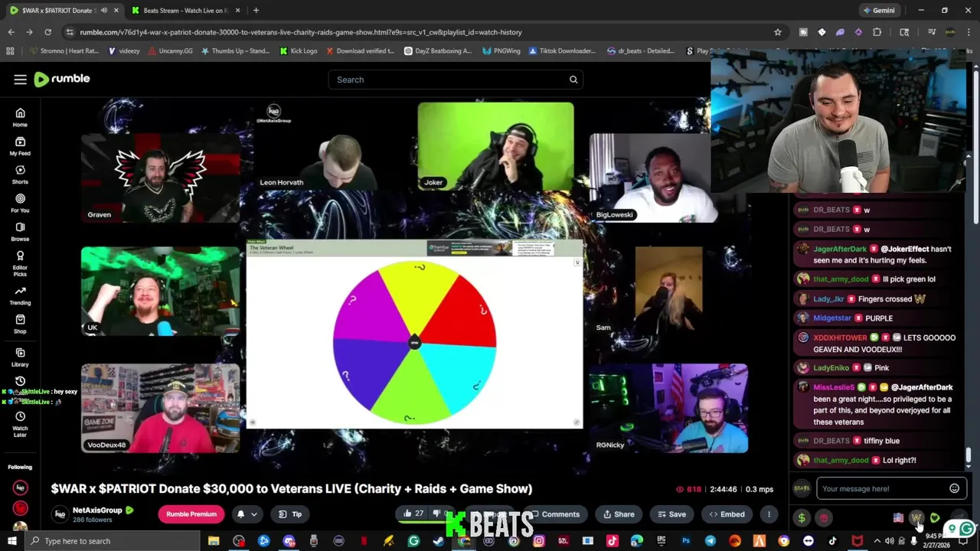Show hidden system tray icons
Screen dimensions: 980x551
[x=877, y=541]
